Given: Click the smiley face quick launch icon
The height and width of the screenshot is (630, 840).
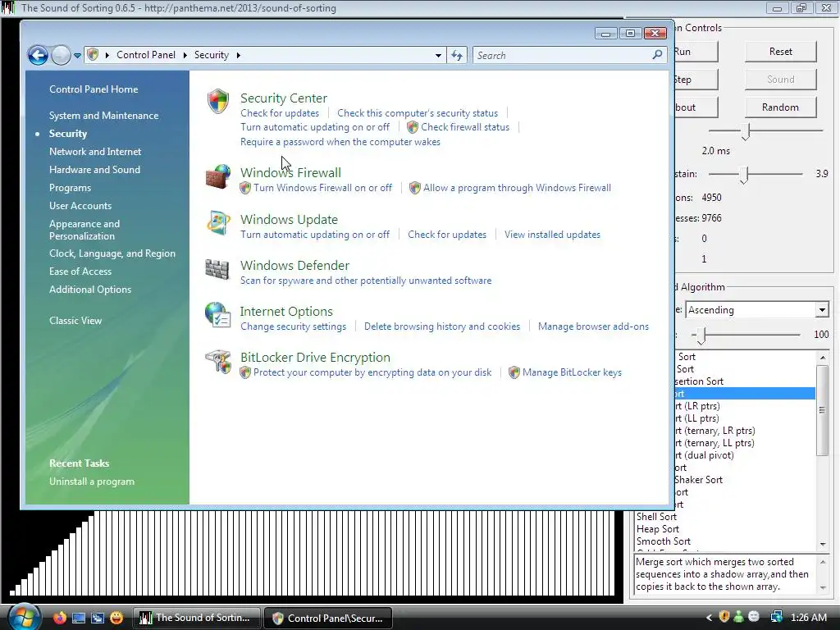Looking at the screenshot, I should click(116, 618).
